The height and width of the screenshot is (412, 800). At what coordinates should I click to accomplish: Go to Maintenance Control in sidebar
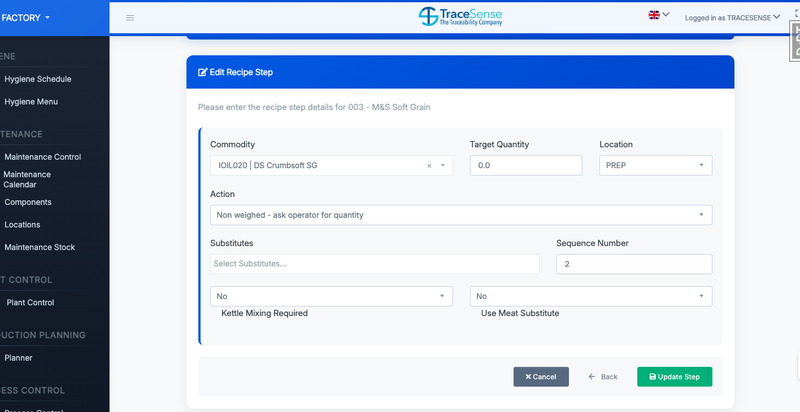point(43,157)
